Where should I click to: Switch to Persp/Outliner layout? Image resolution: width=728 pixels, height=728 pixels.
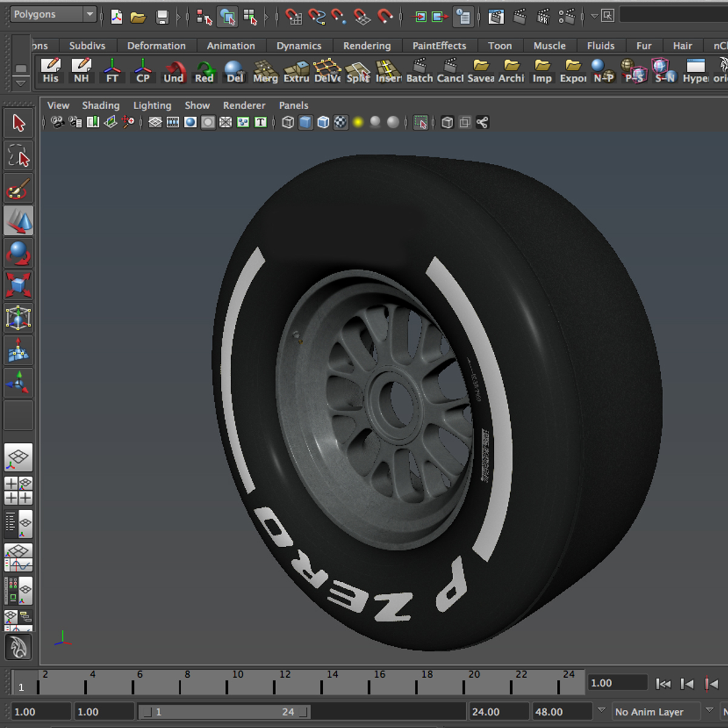click(18, 524)
